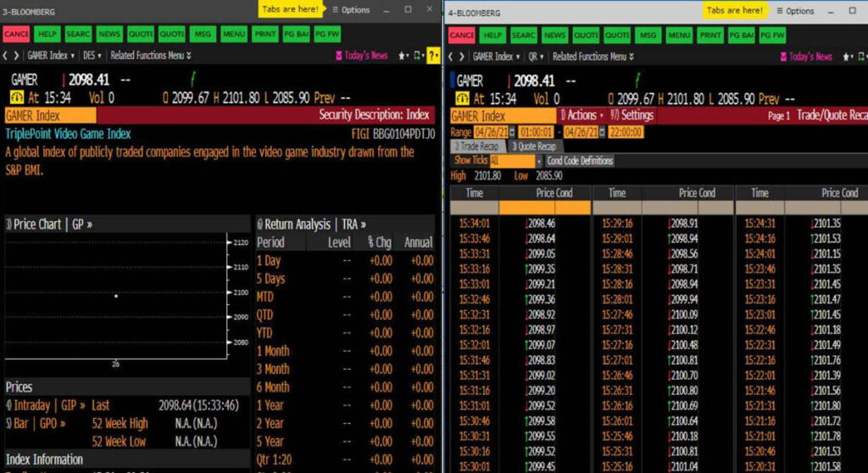This screenshot has height=473, width=868.
Task: Click MENU key in 3-BLOOMBERG window
Action: coord(234,35)
